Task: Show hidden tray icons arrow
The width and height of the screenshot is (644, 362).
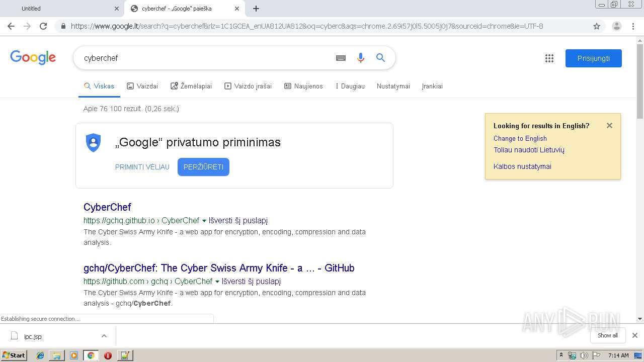Action: pos(561,355)
